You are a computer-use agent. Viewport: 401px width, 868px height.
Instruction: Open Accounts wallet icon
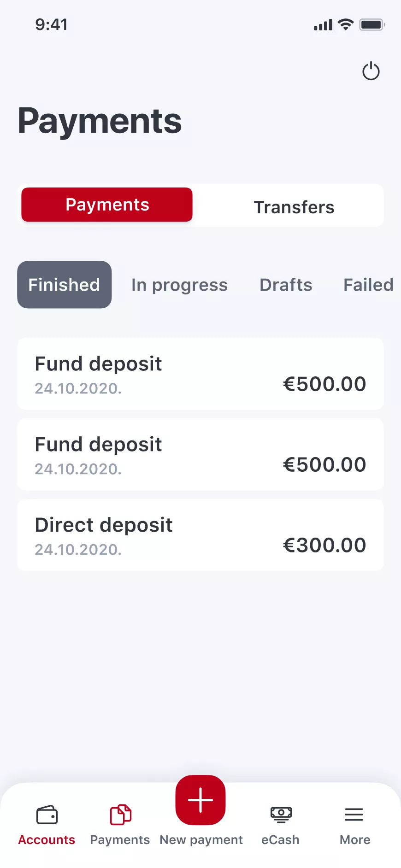(x=47, y=815)
